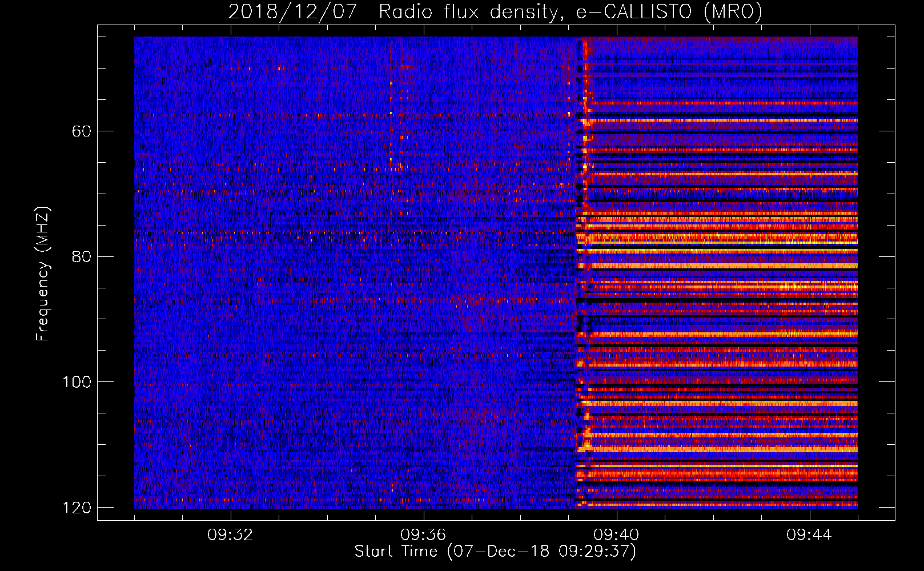Select the 09:36 time tick label
The width and height of the screenshot is (924, 571).
click(x=423, y=535)
